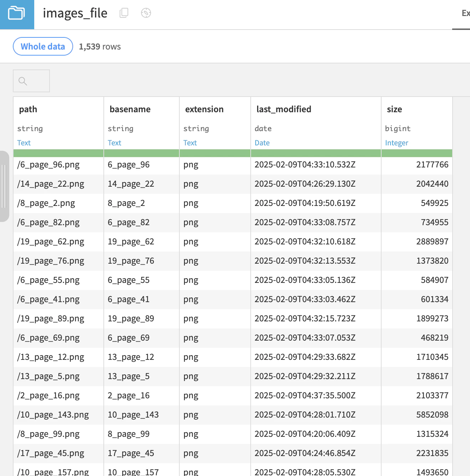
Task: Click the Whole data sample button
Action: pyautogui.click(x=43, y=46)
